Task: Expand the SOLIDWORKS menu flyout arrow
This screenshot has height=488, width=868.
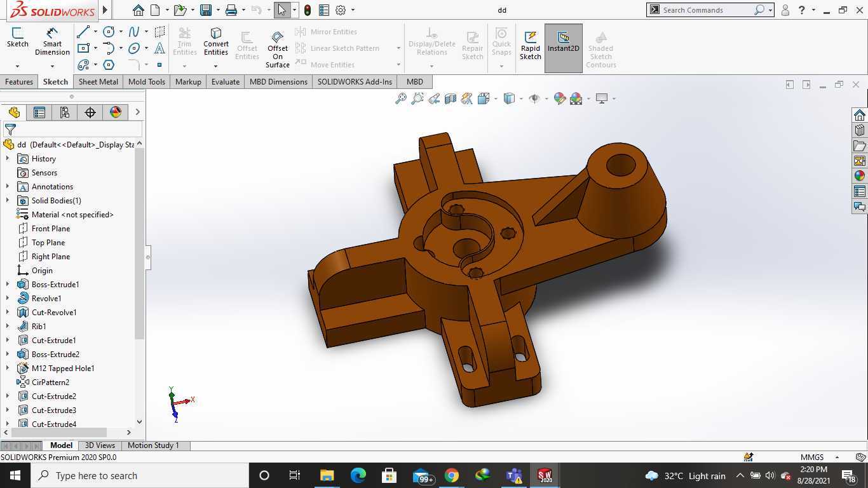Action: 105,10
